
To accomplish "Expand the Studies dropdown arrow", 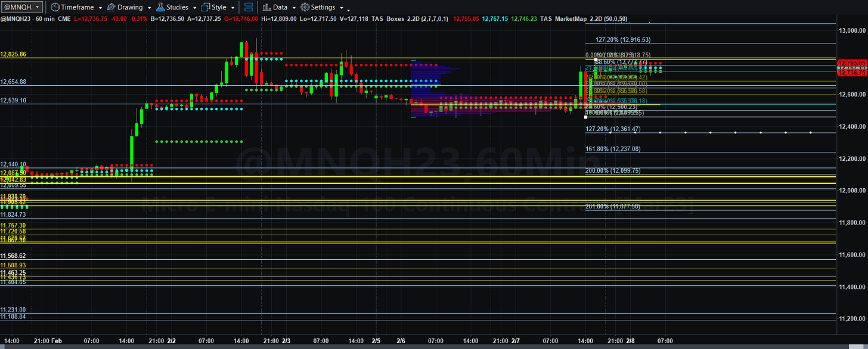I will pyautogui.click(x=194, y=8).
